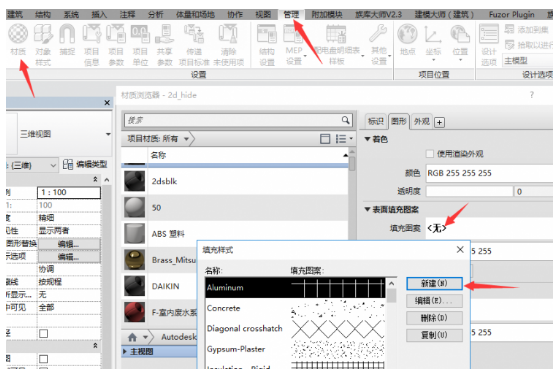Click 添加到集 (Add to Set) icon

click(x=509, y=29)
